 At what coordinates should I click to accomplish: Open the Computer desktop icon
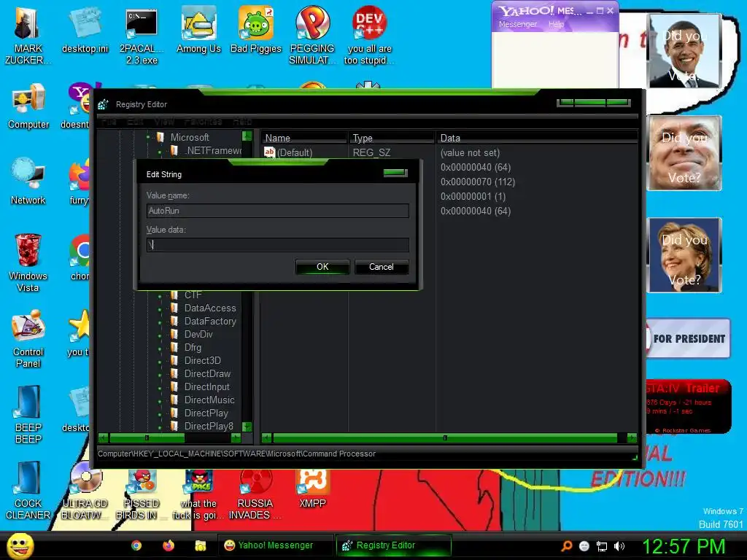pyautogui.click(x=28, y=106)
